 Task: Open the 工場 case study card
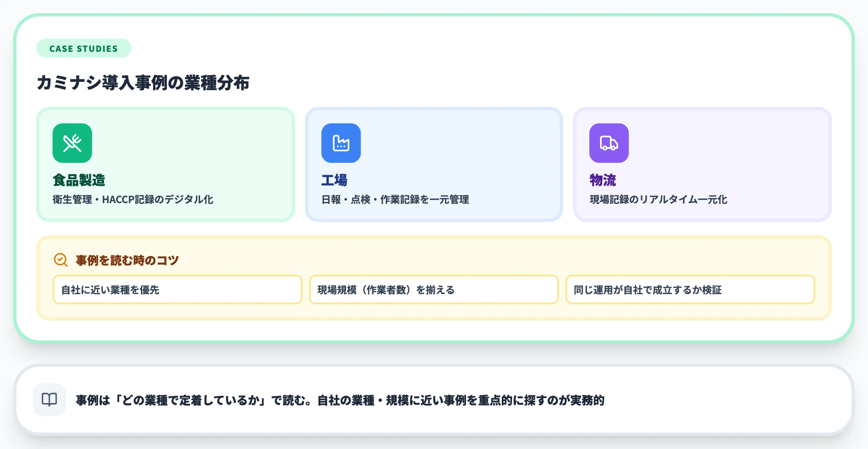pyautogui.click(x=434, y=164)
